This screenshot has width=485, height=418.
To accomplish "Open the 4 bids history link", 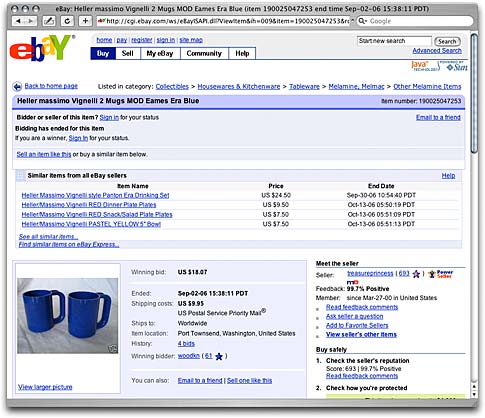I will [186, 344].
